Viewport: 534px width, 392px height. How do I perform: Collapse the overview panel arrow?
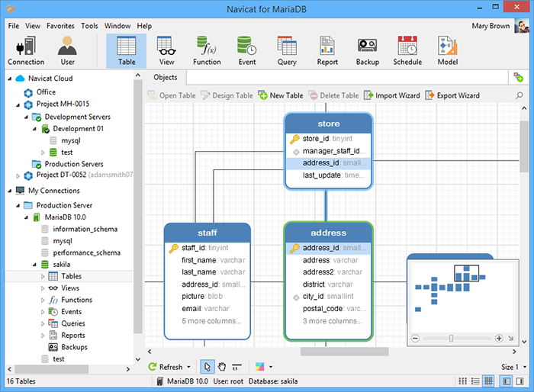(511, 338)
